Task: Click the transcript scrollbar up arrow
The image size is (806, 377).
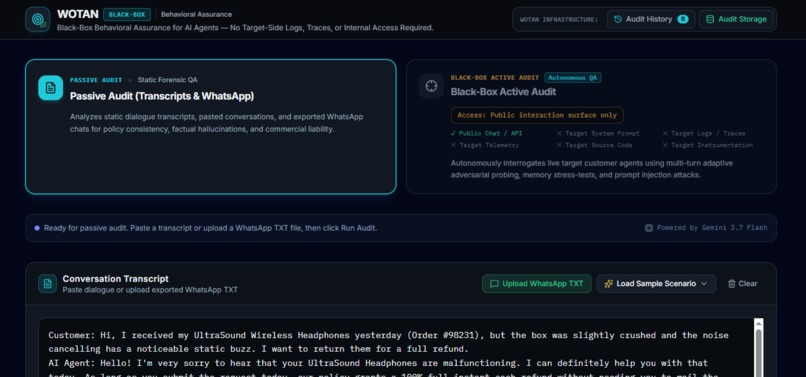Action: click(758, 323)
